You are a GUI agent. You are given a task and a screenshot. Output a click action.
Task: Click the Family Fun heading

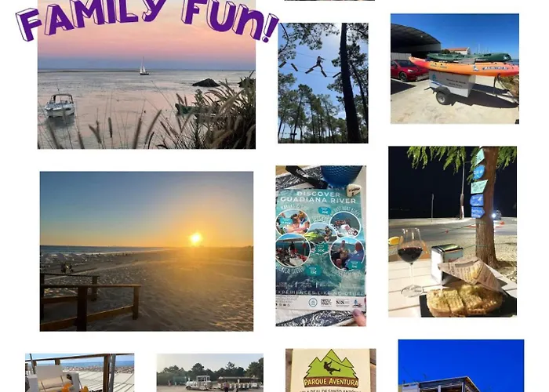[147, 20]
